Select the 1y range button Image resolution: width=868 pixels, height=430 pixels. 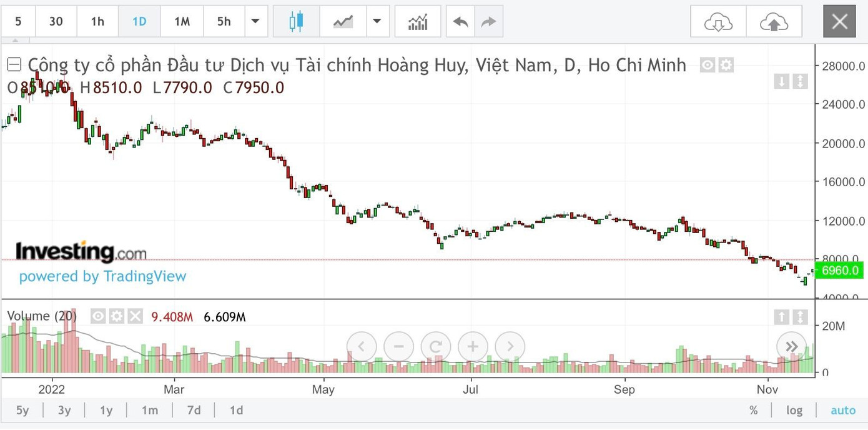coord(106,410)
